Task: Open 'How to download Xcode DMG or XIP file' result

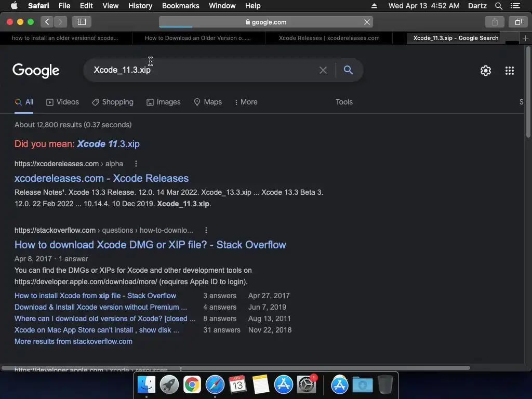Action: point(150,245)
